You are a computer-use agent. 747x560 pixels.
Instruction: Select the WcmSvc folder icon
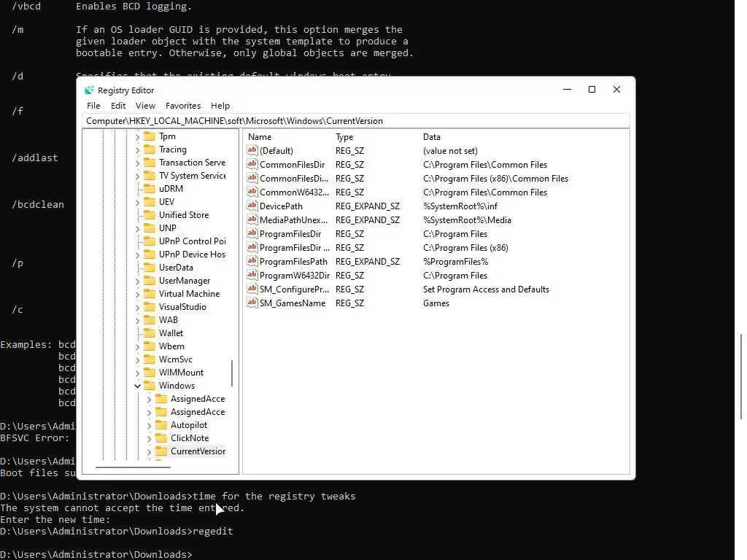(150, 359)
